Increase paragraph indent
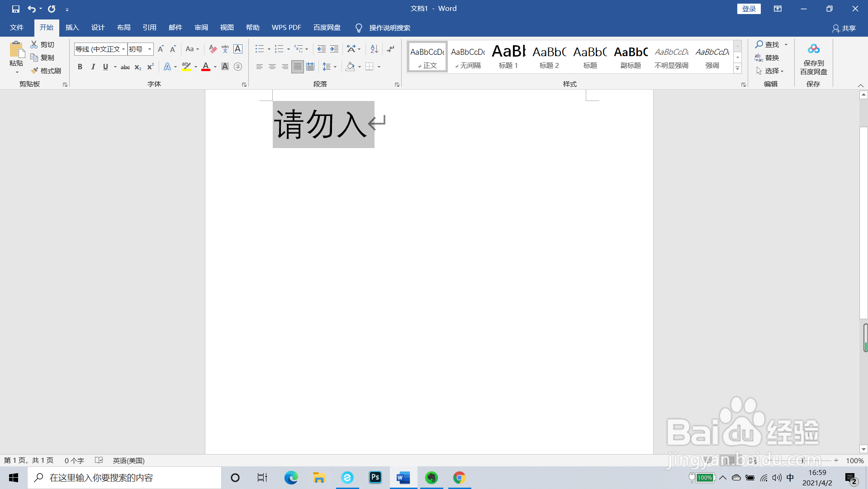Viewport: 868px width, 489px height. click(x=334, y=49)
